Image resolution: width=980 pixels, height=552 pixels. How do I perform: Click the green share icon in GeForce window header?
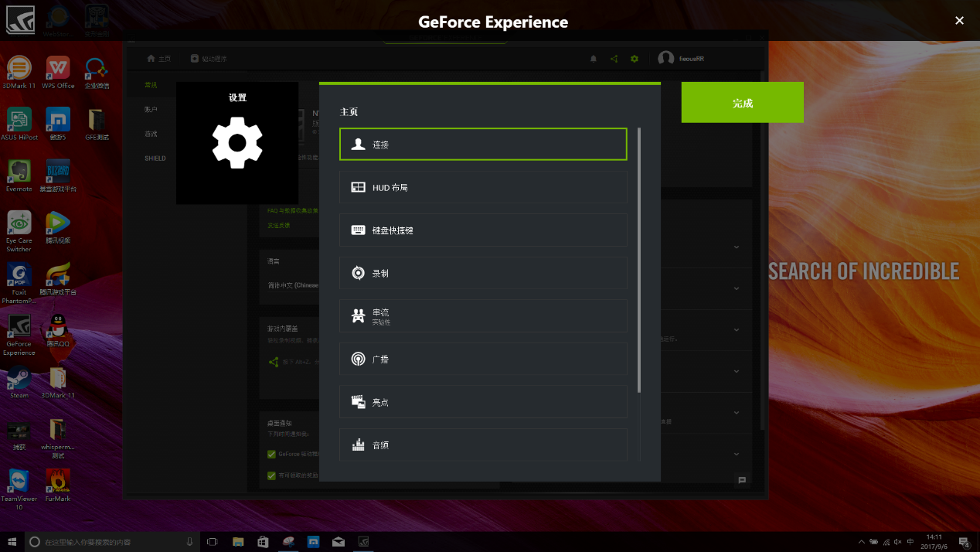coord(614,59)
